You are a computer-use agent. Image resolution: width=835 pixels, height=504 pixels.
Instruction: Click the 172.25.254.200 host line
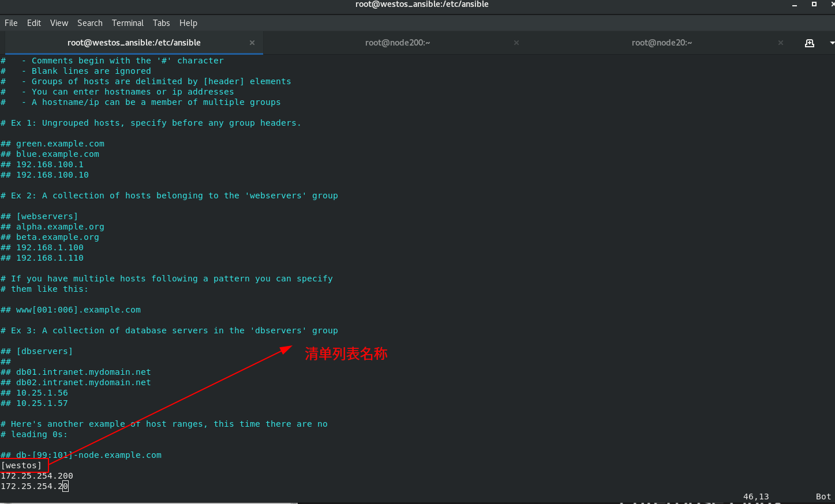coord(37,476)
